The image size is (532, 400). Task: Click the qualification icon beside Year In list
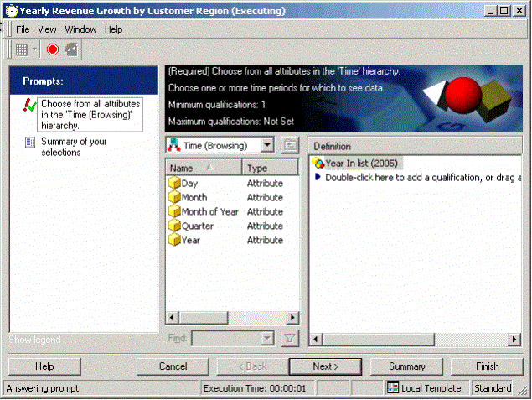pos(318,164)
